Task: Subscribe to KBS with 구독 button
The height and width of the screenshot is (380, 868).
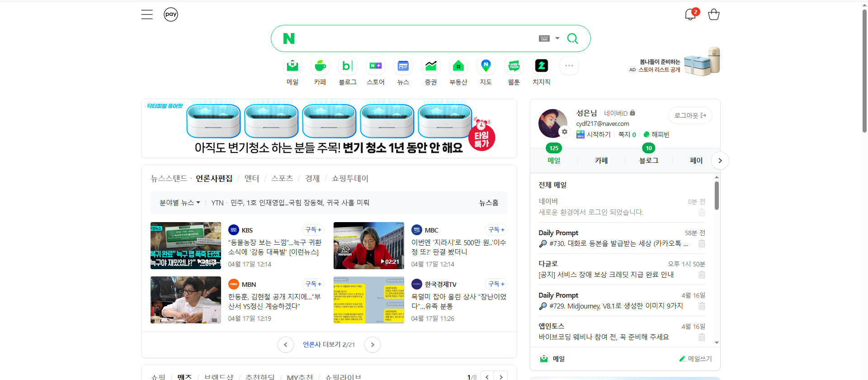Action: point(313,230)
